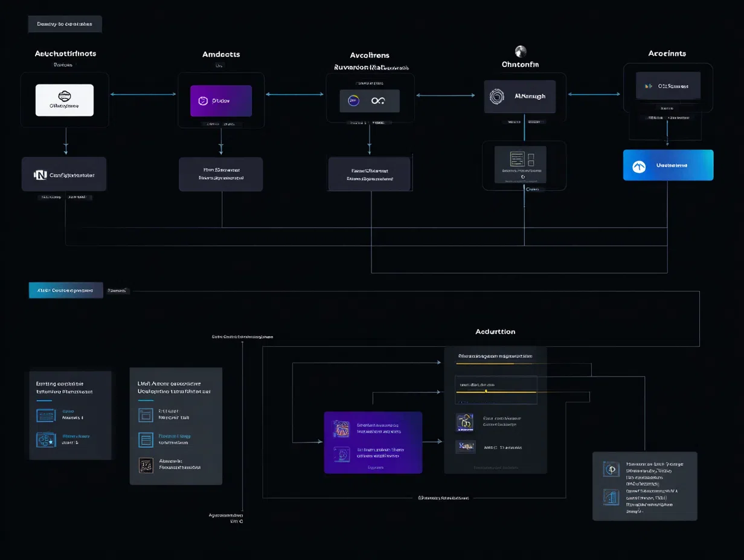The image size is (744, 560).
Task: Click the Amdoctts column heading
Action: point(221,54)
